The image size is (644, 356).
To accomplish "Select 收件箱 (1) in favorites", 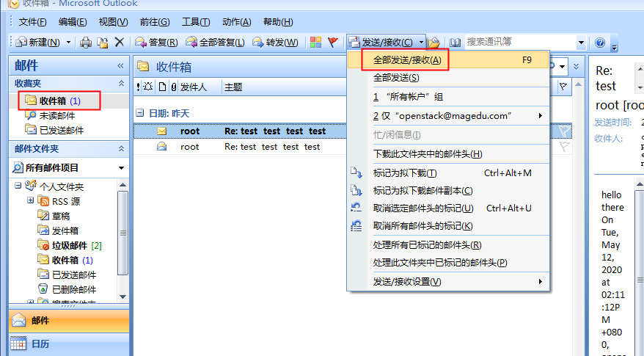I will pos(53,101).
